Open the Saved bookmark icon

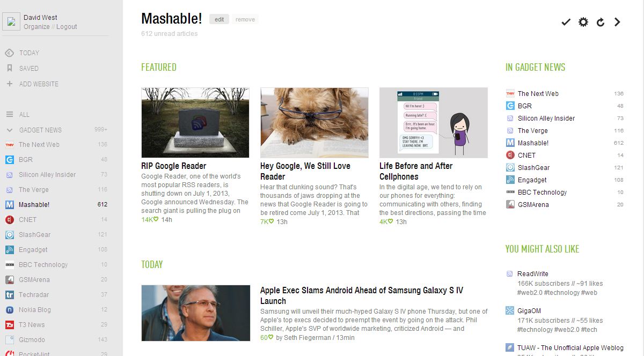pyautogui.click(x=9, y=68)
